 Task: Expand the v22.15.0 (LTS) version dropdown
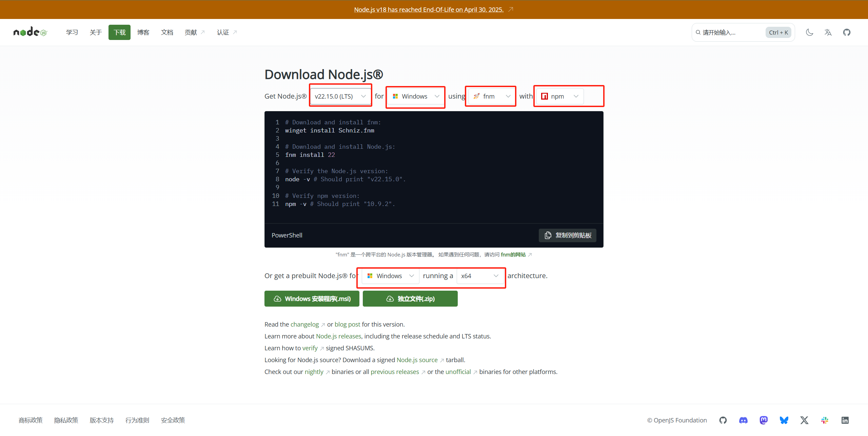[340, 96]
